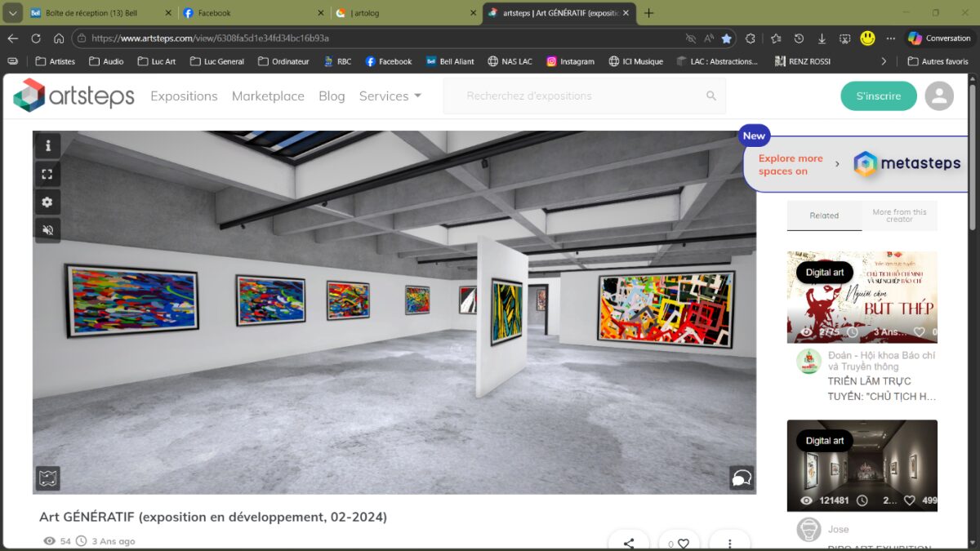
Task: Unmute the exhibition audio
Action: pos(47,229)
